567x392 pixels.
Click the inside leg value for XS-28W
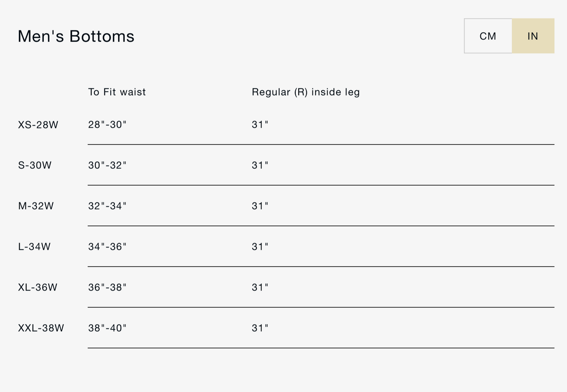[x=260, y=125]
